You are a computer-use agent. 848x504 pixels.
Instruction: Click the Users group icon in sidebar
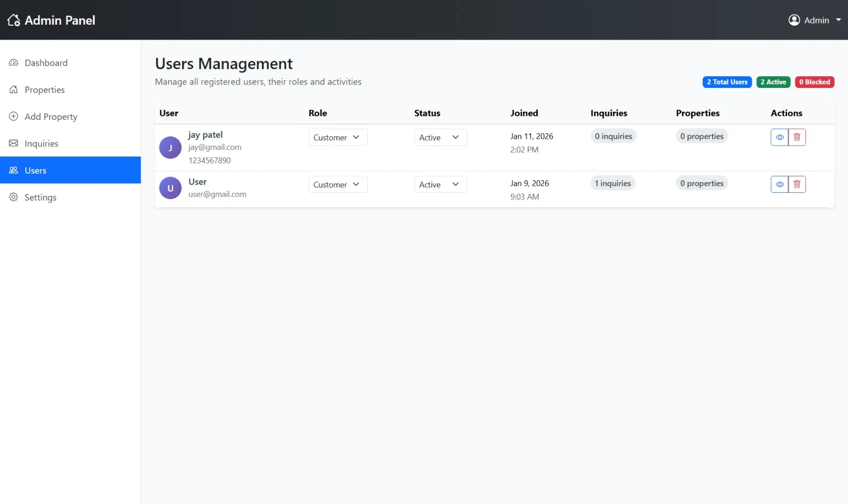[14, 170]
